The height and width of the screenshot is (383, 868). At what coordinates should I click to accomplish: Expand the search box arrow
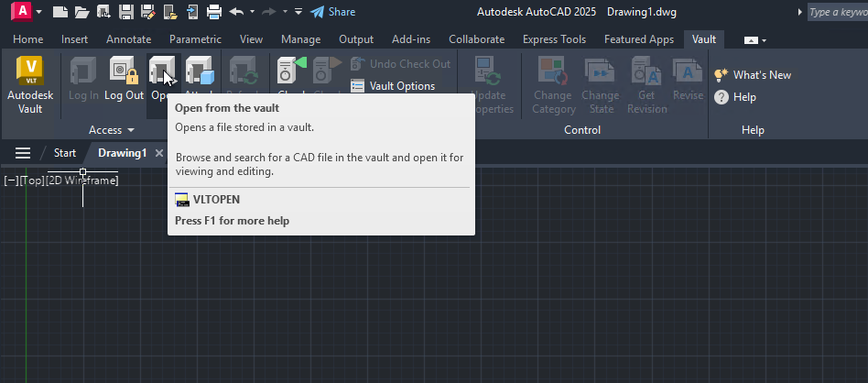coord(800,12)
